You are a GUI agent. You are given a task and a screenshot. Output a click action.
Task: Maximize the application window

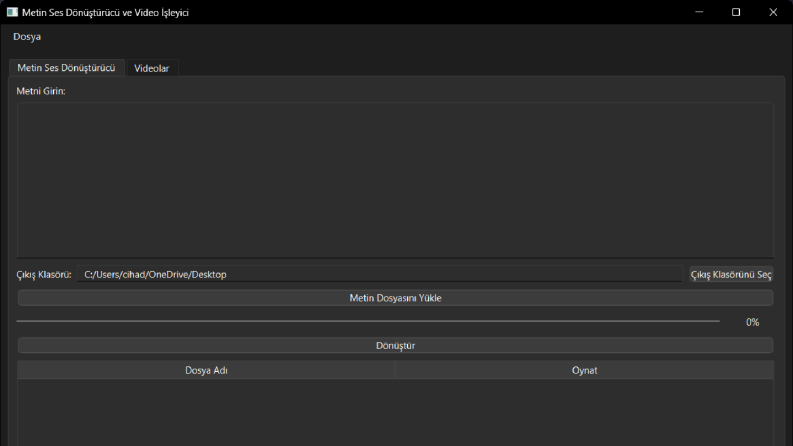point(736,12)
